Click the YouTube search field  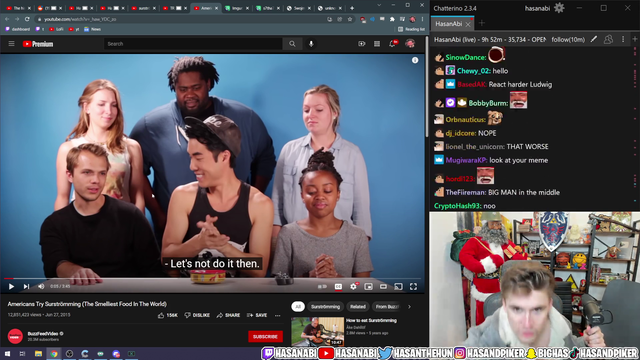(x=193, y=44)
